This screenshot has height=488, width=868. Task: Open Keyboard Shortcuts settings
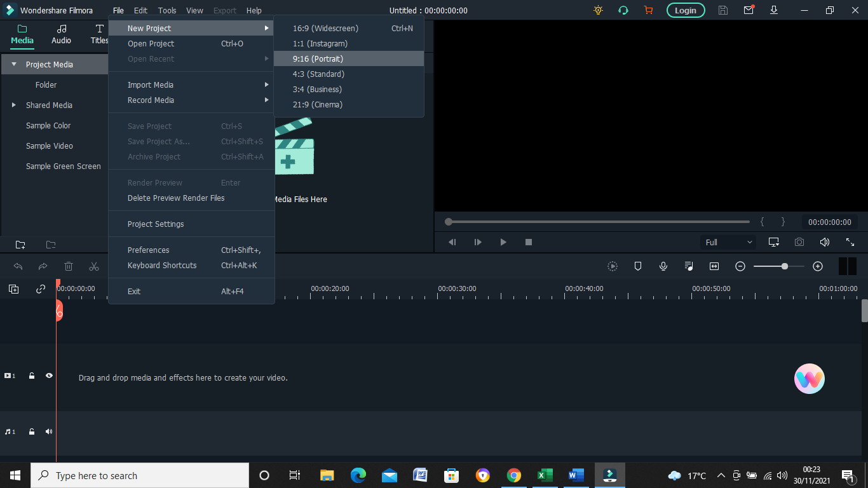191,265
